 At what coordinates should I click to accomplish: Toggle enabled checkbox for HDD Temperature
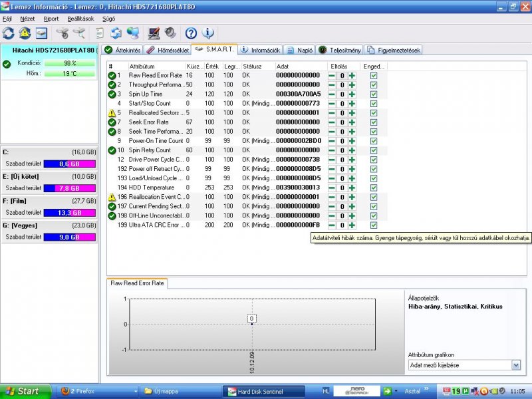(x=374, y=188)
